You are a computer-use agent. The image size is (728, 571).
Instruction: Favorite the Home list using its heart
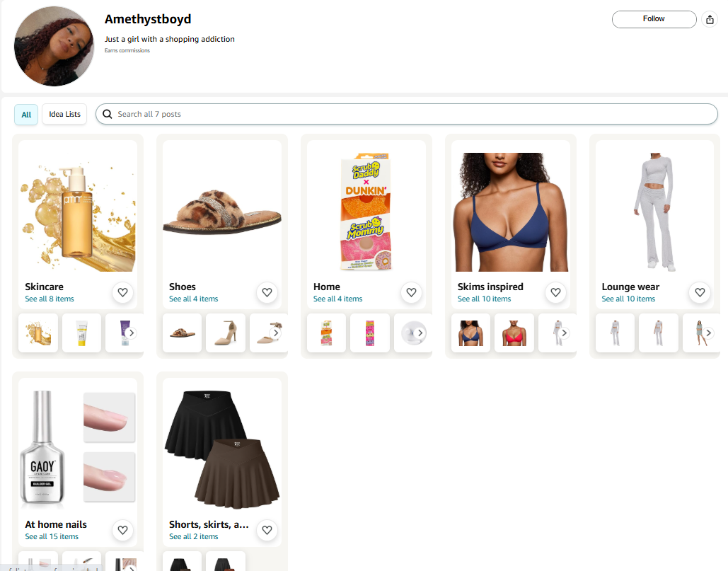coord(411,292)
